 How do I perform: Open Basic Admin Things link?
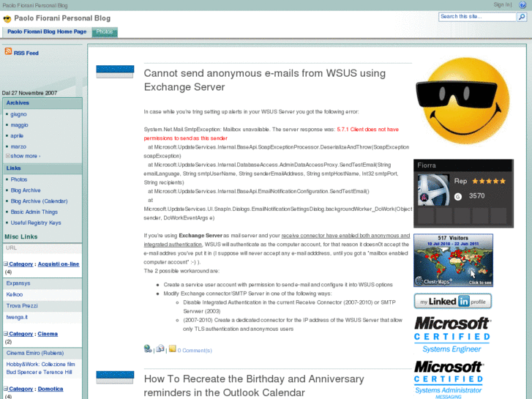34,212
